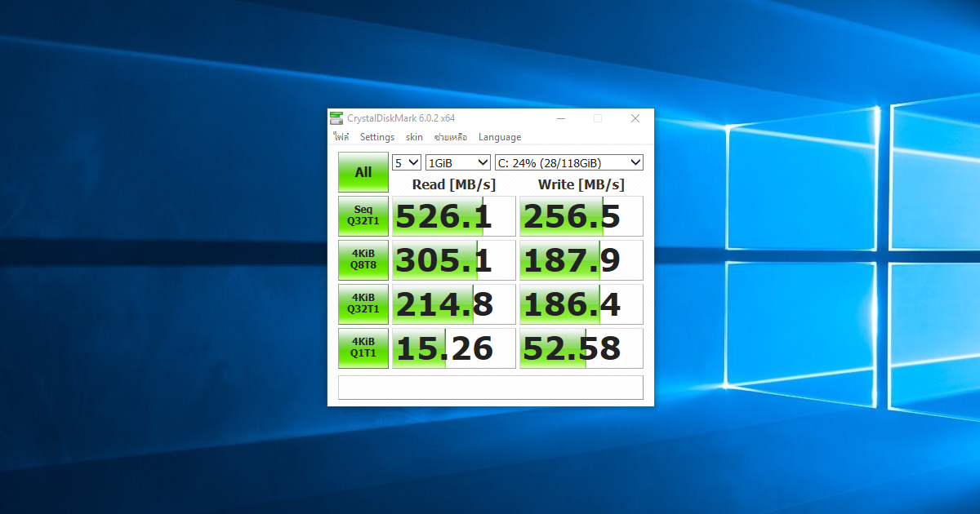Image resolution: width=980 pixels, height=514 pixels.
Task: Click the empty comment field at the bottom
Action: click(x=491, y=388)
